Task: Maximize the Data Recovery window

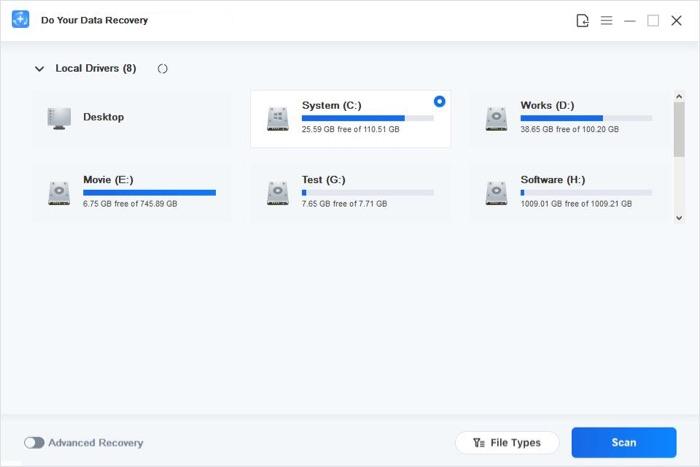Action: click(653, 21)
